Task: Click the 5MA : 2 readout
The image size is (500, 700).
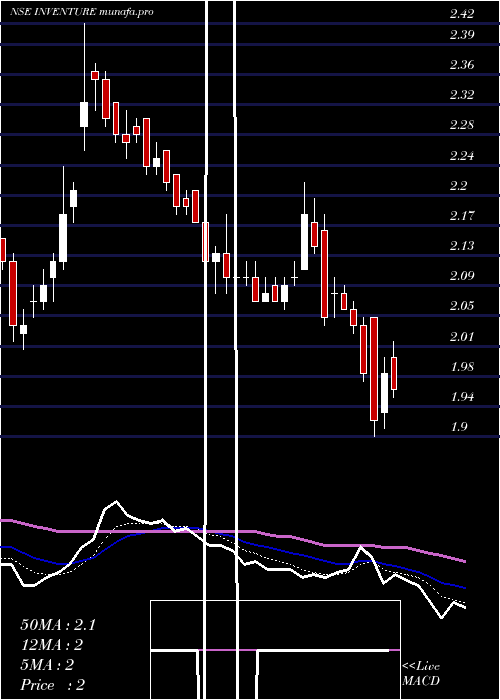Action: pos(47,665)
